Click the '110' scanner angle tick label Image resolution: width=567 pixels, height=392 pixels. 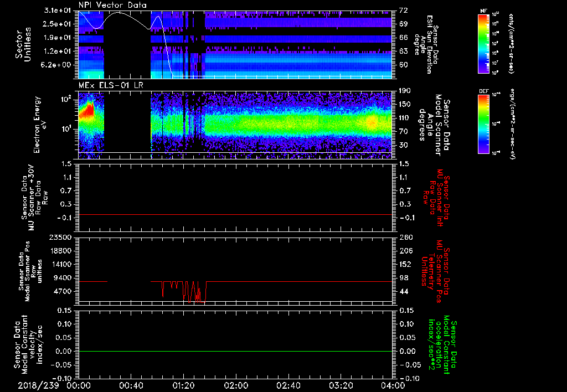tap(405, 118)
